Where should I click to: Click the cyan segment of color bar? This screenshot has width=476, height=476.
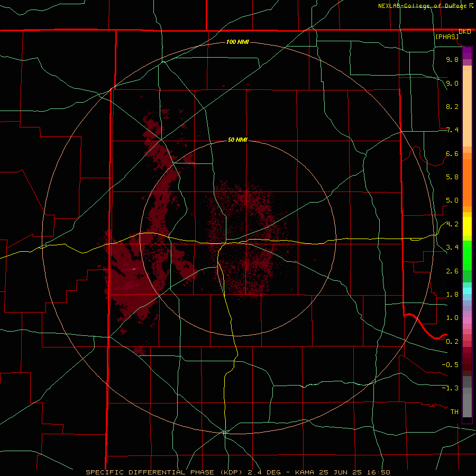467,291
